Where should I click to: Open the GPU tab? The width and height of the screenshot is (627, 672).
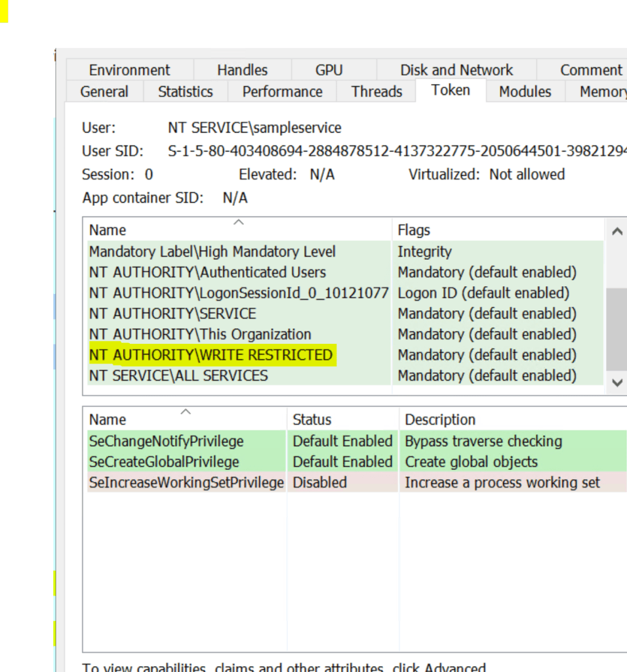point(329,70)
